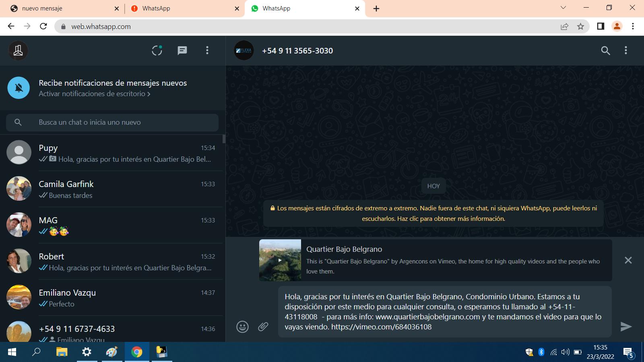Click the attach file paperclip
644x362 pixels.
(x=263, y=327)
